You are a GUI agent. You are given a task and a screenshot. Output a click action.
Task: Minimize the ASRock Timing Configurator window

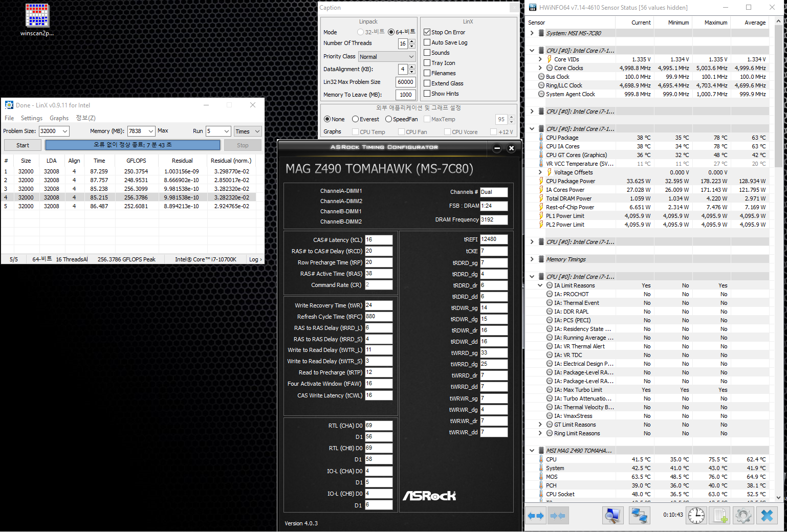pyautogui.click(x=497, y=148)
